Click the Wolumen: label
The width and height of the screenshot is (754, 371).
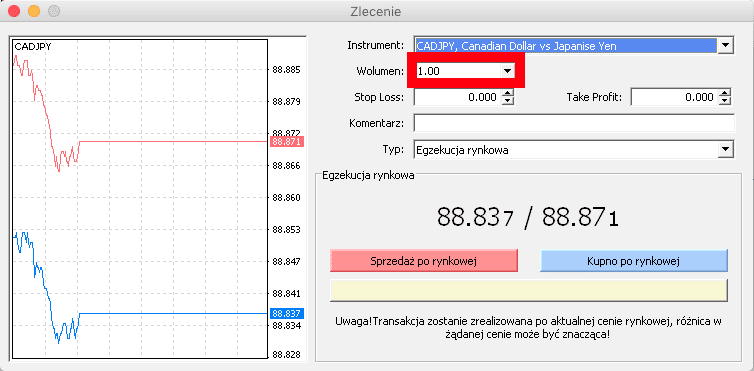click(380, 71)
